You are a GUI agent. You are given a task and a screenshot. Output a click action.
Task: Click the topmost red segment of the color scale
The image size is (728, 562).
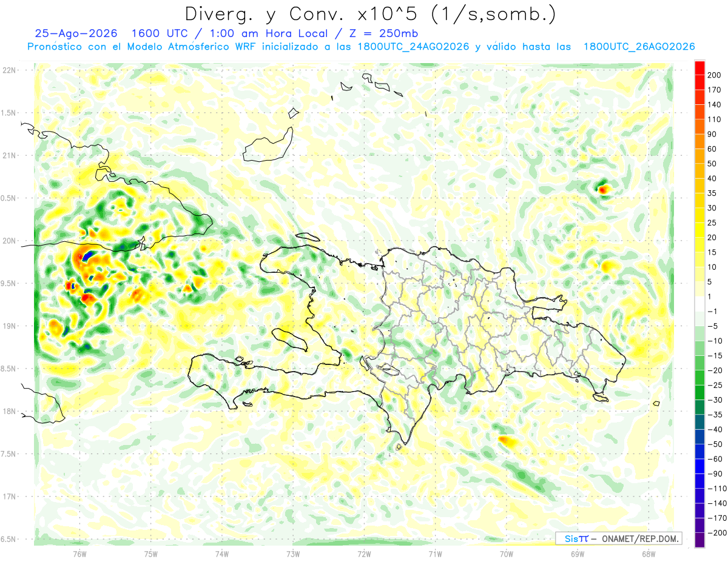click(x=699, y=68)
